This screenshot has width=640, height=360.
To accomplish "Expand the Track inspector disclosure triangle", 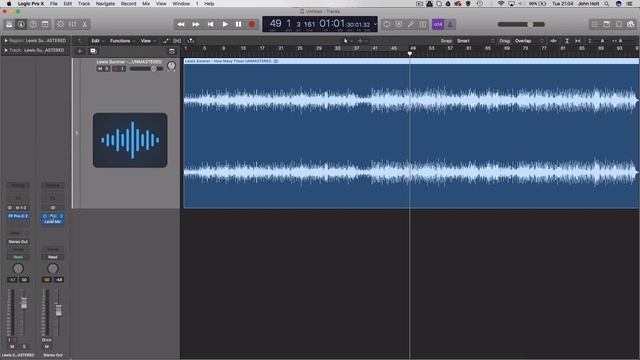I will coord(6,50).
